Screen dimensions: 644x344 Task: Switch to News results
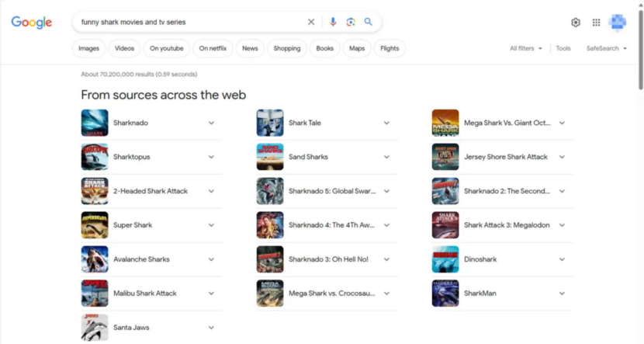click(x=250, y=48)
